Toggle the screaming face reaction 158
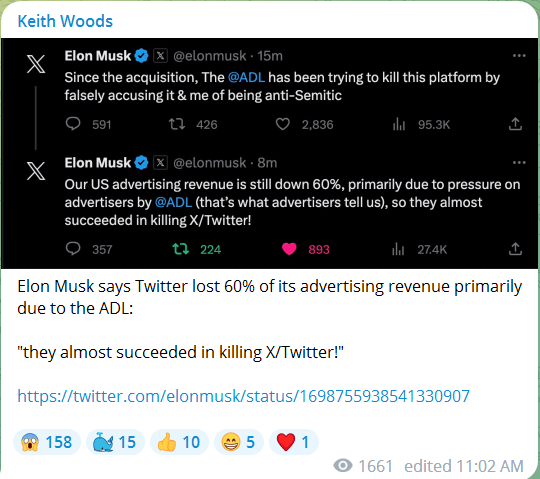 point(47,442)
